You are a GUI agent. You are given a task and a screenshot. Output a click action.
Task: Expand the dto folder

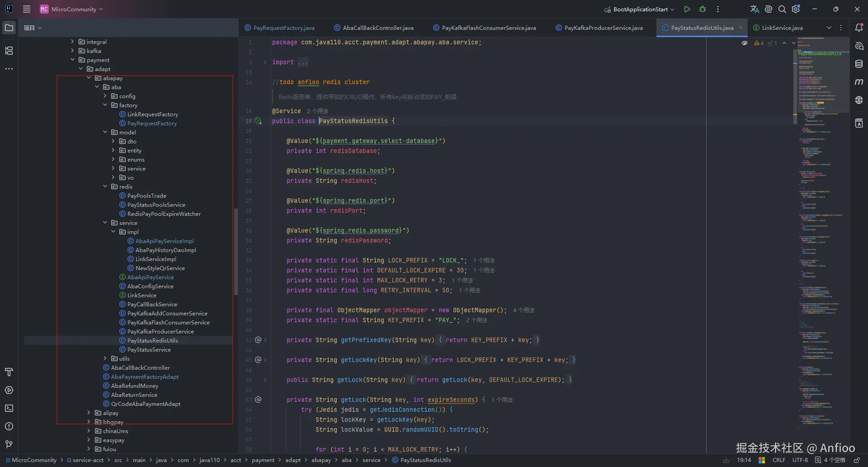113,141
